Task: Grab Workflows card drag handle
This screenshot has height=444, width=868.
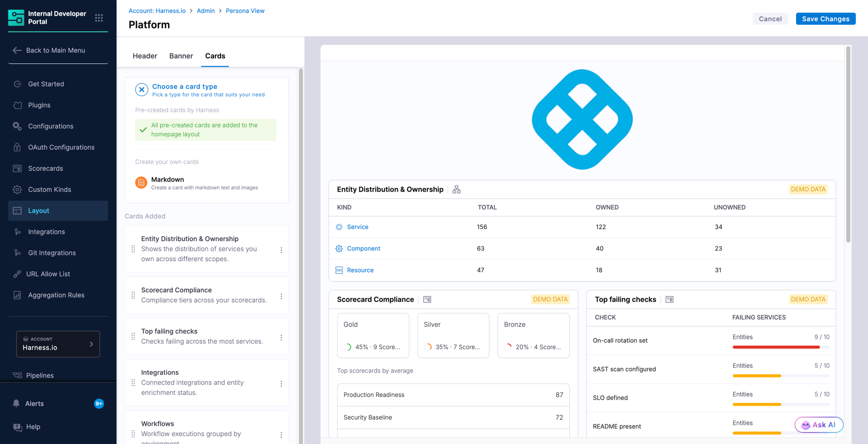Action: pyautogui.click(x=133, y=434)
